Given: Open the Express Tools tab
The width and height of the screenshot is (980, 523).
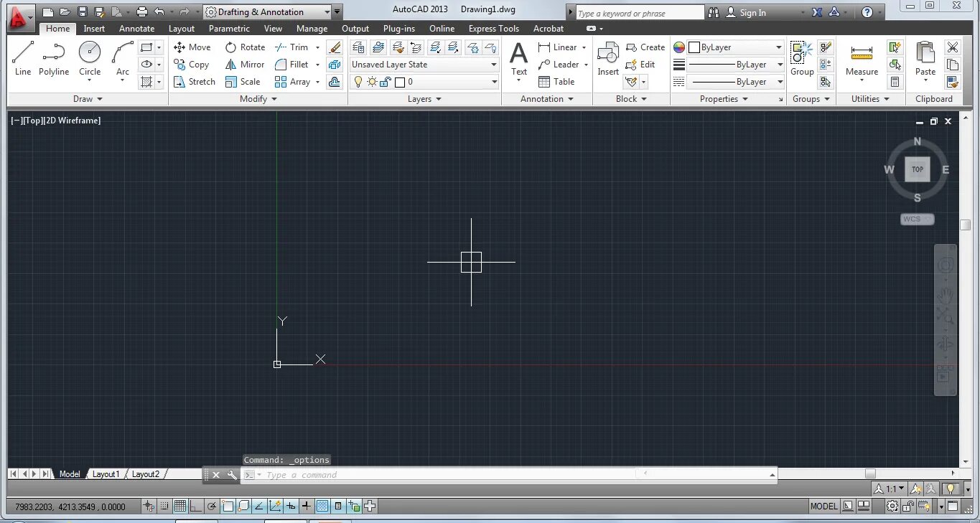Looking at the screenshot, I should coord(493,29).
